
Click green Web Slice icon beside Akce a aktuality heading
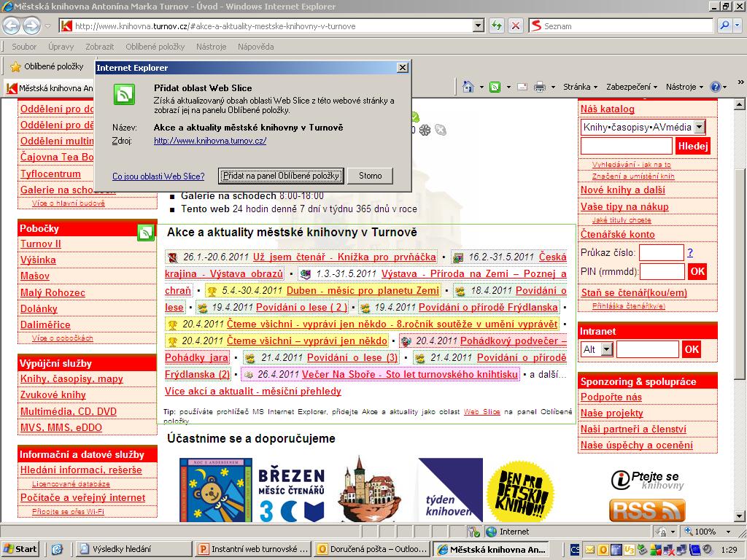[x=146, y=233]
